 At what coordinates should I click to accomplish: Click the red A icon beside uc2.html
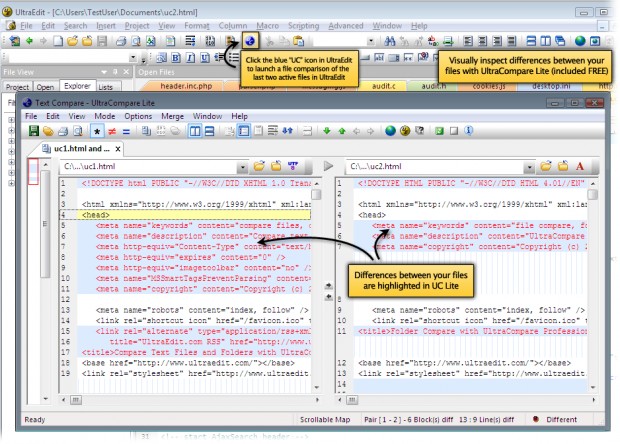click(580, 166)
